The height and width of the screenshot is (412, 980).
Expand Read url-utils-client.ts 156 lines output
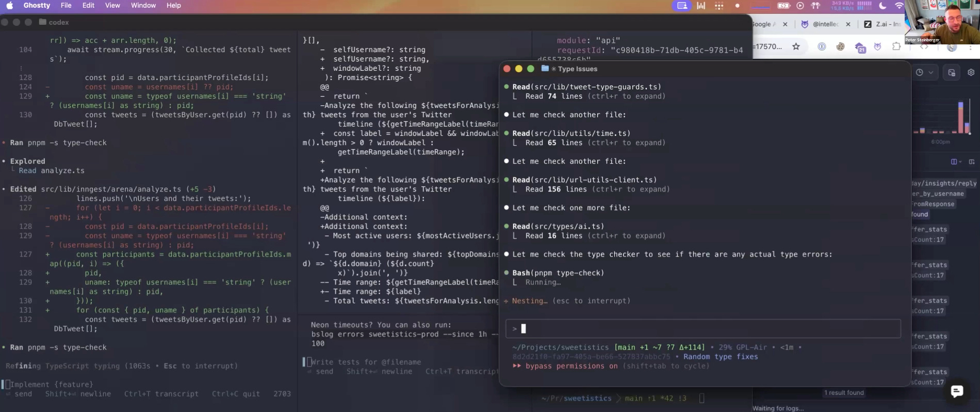[x=597, y=189]
